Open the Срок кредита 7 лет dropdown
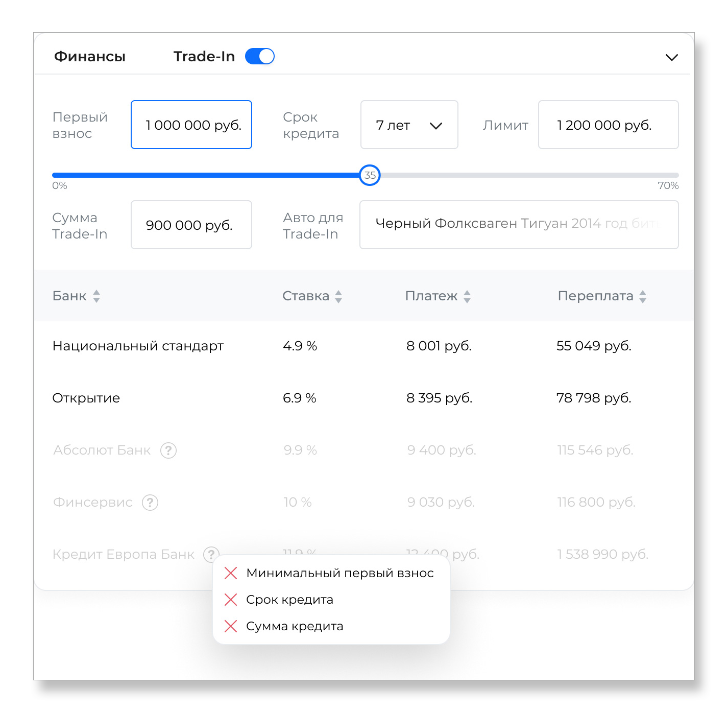Screen dimensions: 728x713 pos(409,125)
